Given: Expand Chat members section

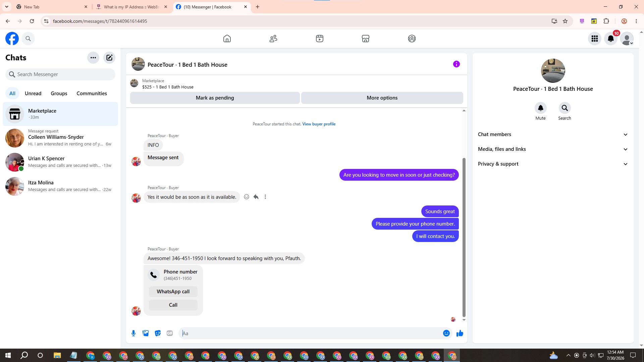Looking at the screenshot, I should coord(553,134).
